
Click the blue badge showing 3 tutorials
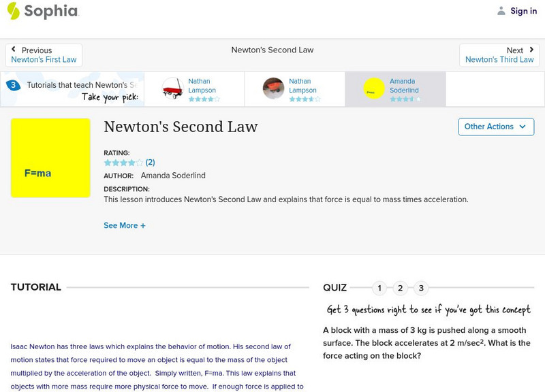click(13, 84)
